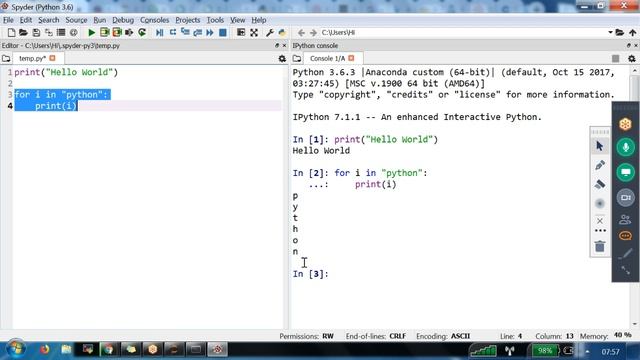The width and height of the screenshot is (640, 360).
Task: Select the pencil annotation tool
Action: (600, 165)
